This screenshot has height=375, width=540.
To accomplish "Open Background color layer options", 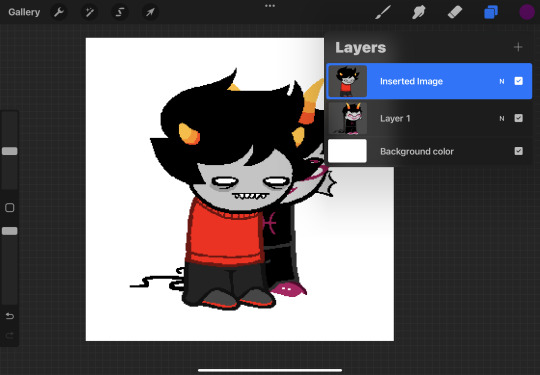I will 429,151.
